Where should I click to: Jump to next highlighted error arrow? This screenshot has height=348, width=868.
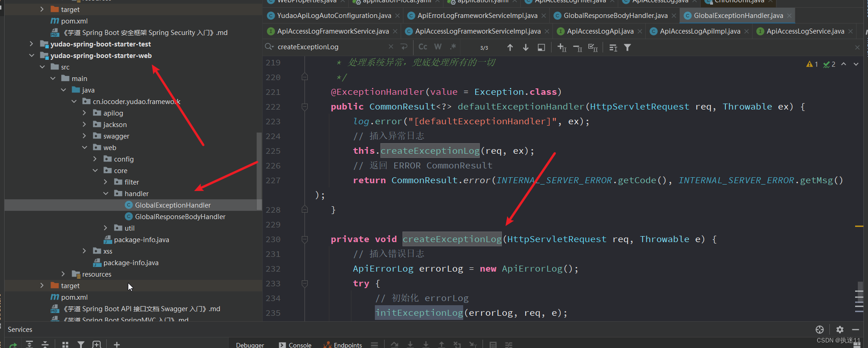click(856, 64)
